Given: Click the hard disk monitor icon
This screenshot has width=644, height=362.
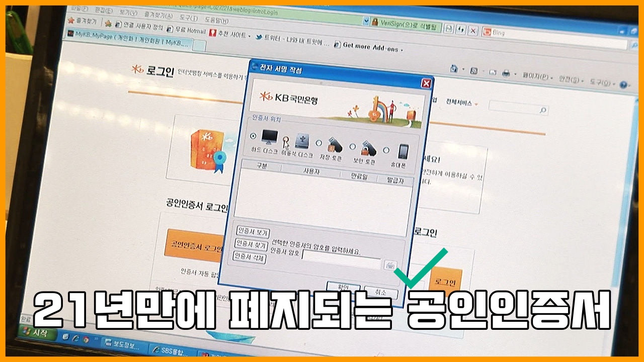Looking at the screenshot, I should click(x=269, y=137).
